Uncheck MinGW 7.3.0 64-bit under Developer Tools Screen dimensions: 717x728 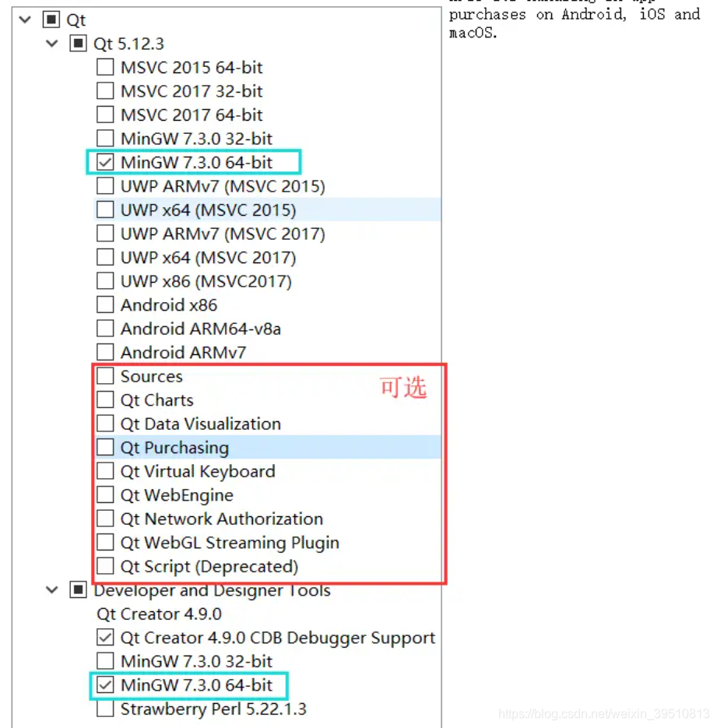(x=105, y=685)
